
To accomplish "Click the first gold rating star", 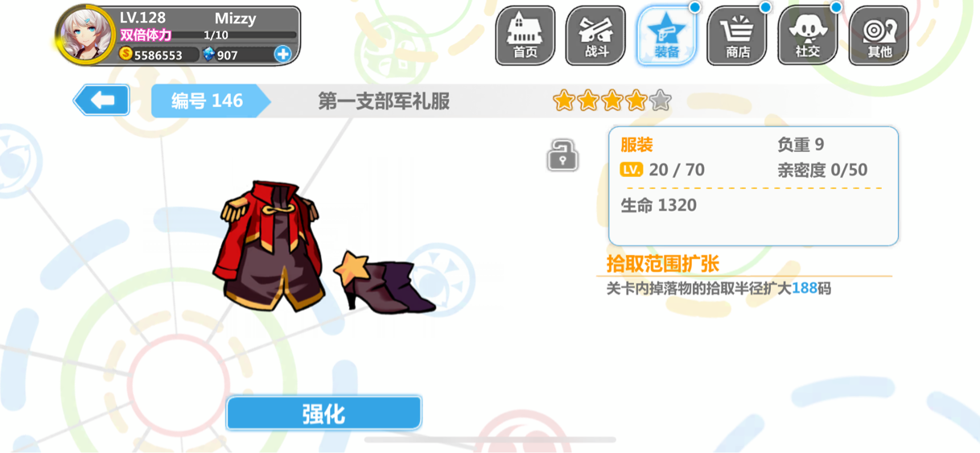I will (x=564, y=101).
